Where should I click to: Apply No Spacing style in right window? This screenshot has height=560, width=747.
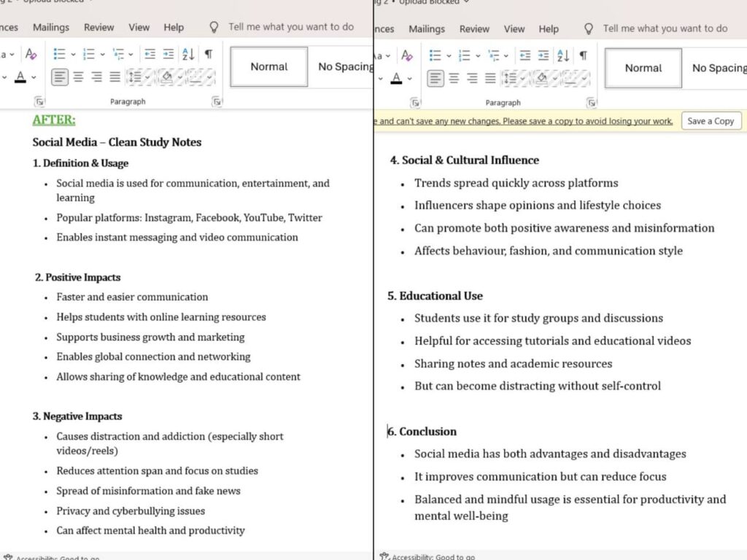coord(716,68)
